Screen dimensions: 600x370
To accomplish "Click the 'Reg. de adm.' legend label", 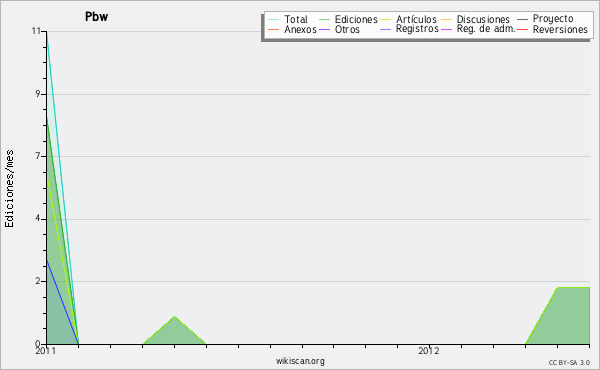I will 486,29.
